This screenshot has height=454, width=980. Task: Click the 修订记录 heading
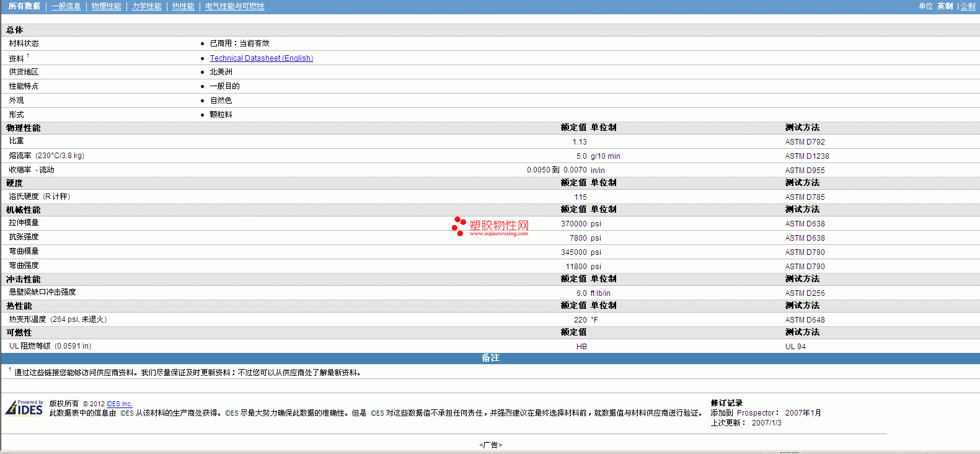(x=726, y=403)
